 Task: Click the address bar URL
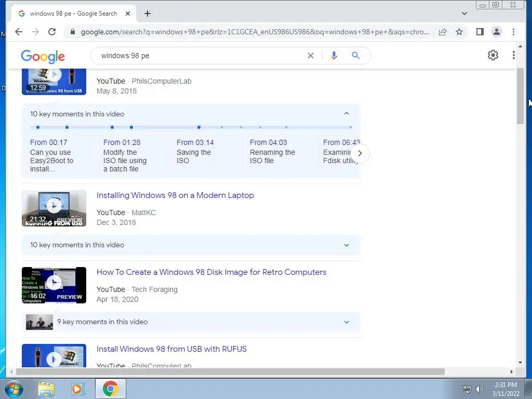255,32
